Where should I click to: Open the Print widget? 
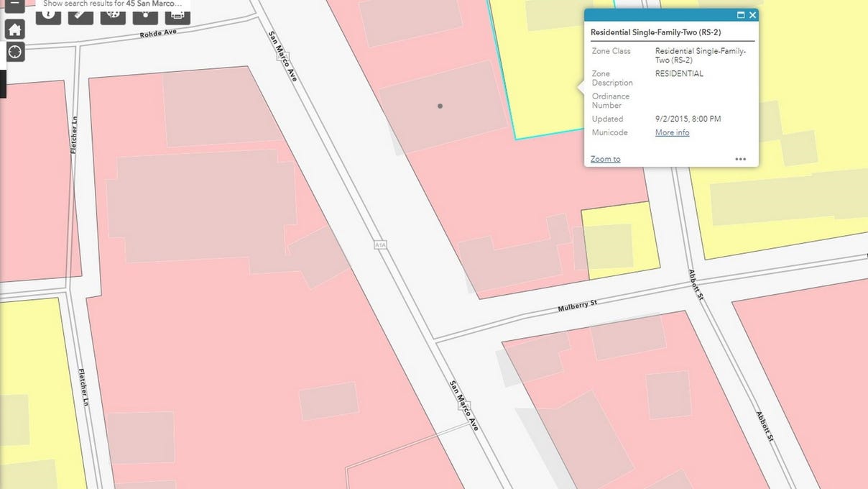[177, 14]
